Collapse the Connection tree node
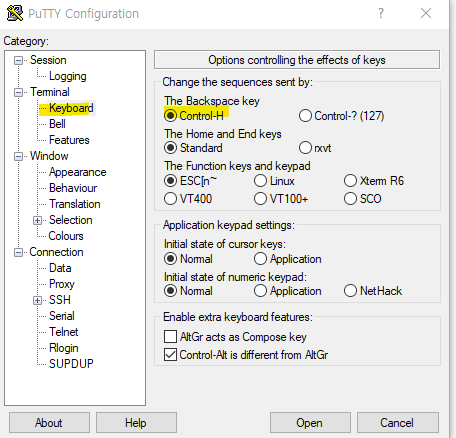Screen dimensions: 456x438 tap(18, 252)
